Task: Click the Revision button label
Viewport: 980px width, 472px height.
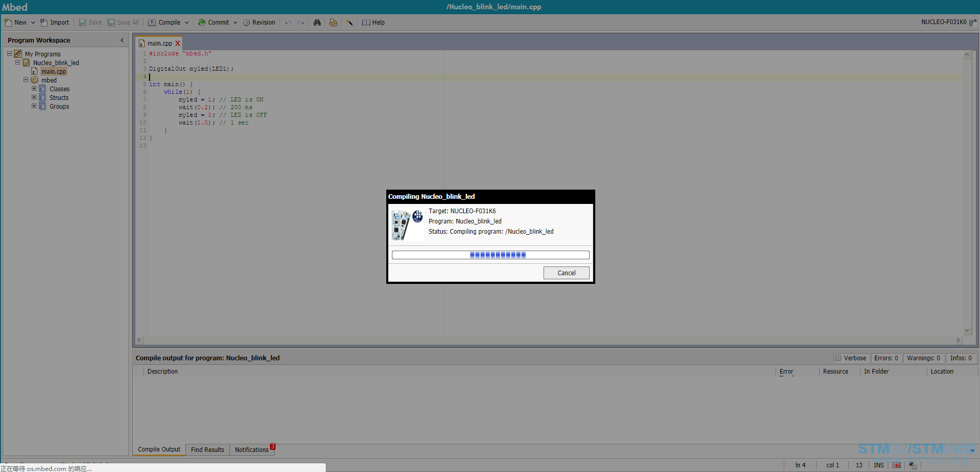Action: coord(264,23)
